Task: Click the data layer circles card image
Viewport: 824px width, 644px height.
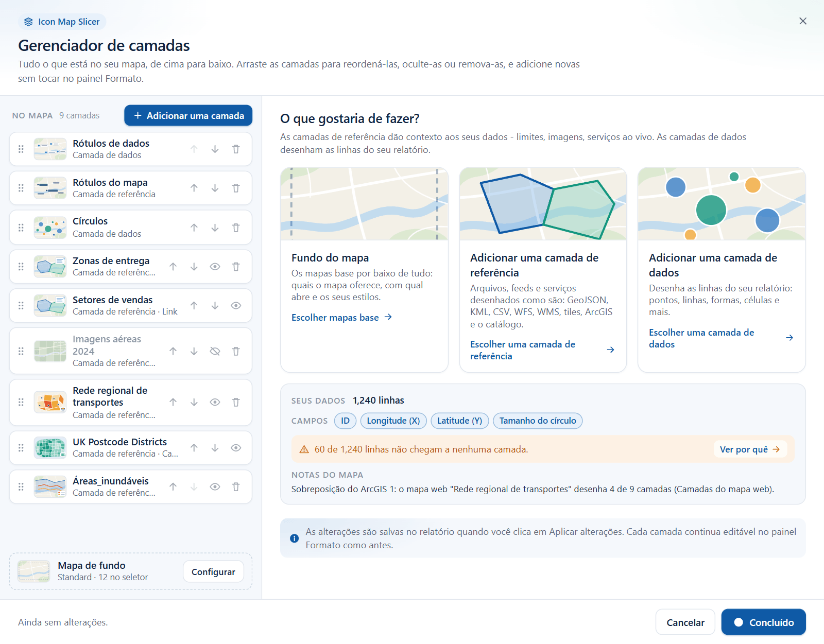Action: 722,204
